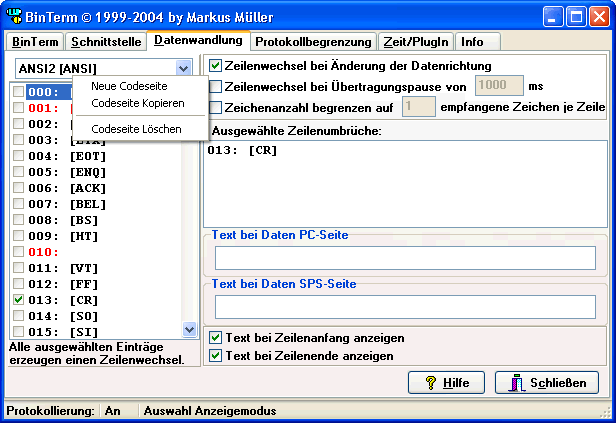This screenshot has height=423, width=616.
Task: Choose Codeseite Kopieren menu entry
Action: pyautogui.click(x=137, y=103)
